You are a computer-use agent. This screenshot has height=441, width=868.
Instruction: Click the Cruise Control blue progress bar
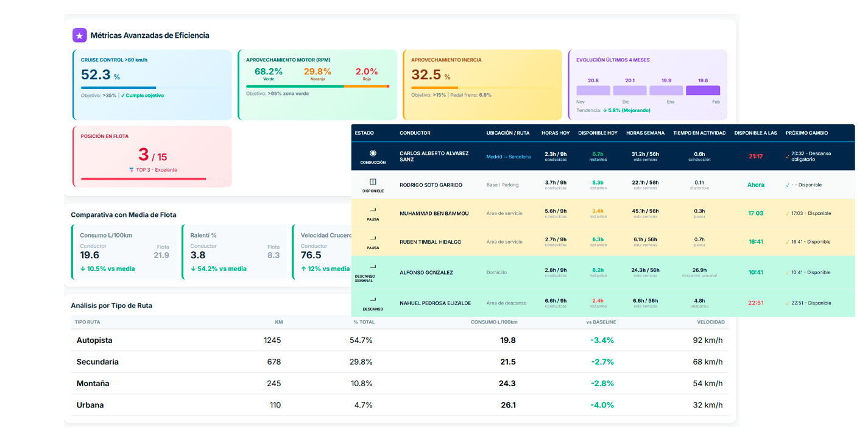point(119,88)
